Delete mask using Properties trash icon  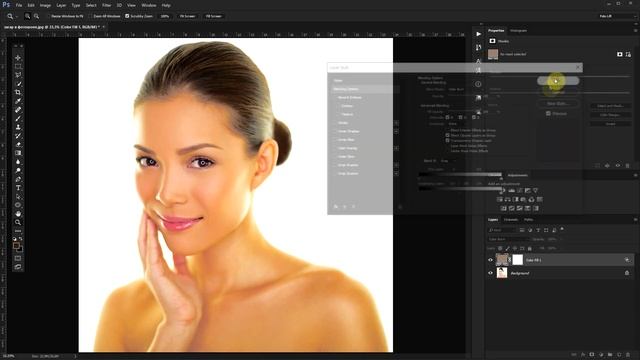tap(628, 166)
